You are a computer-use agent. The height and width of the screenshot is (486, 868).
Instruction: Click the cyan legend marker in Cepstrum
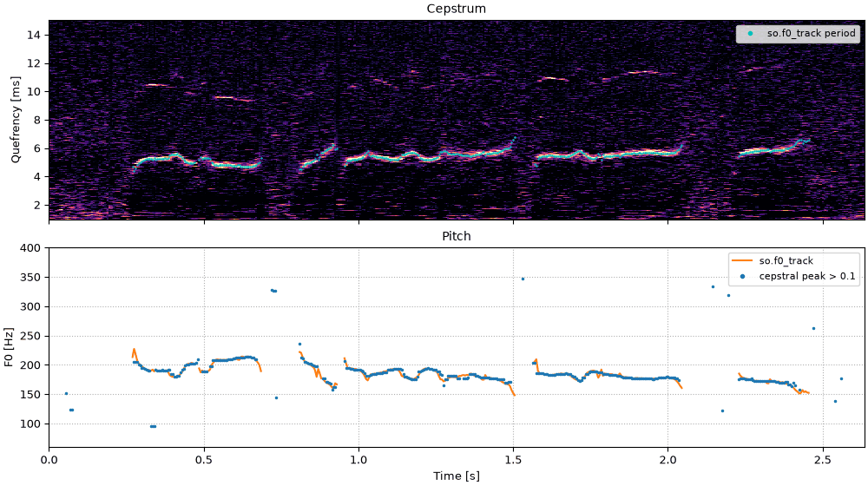click(750, 34)
